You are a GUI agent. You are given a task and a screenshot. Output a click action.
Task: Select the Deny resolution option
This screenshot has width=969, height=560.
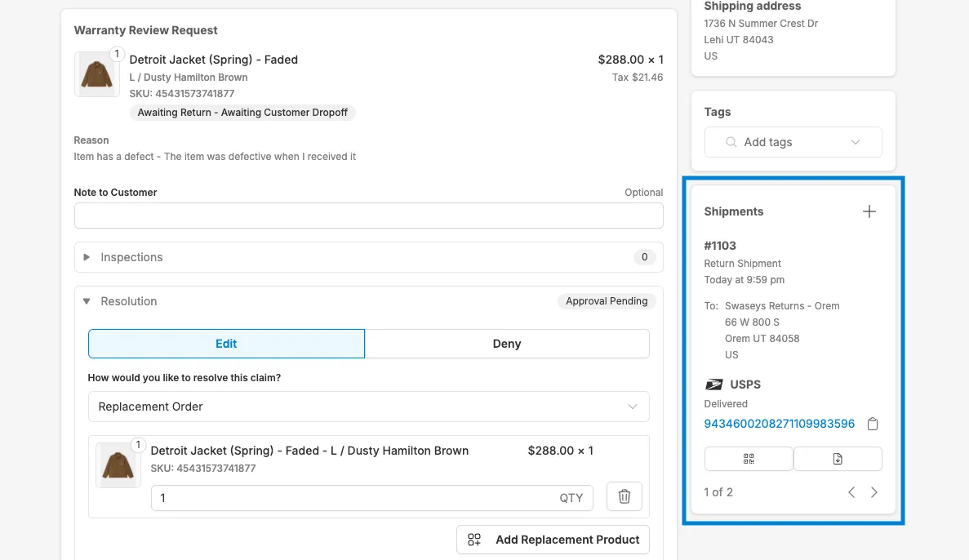click(507, 344)
